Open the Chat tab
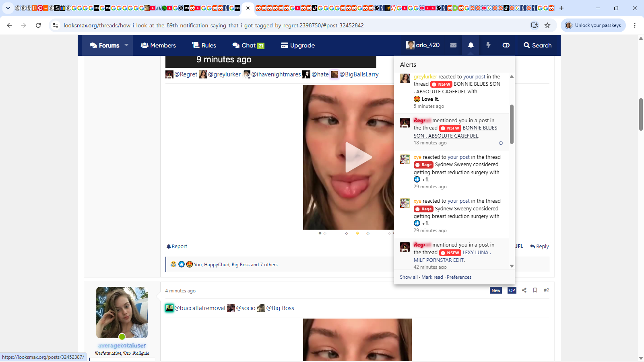 click(248, 45)
